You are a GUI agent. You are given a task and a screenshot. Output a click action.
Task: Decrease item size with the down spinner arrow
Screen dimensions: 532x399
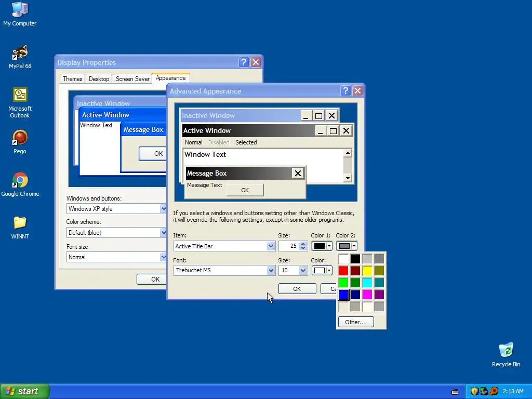pyautogui.click(x=303, y=248)
